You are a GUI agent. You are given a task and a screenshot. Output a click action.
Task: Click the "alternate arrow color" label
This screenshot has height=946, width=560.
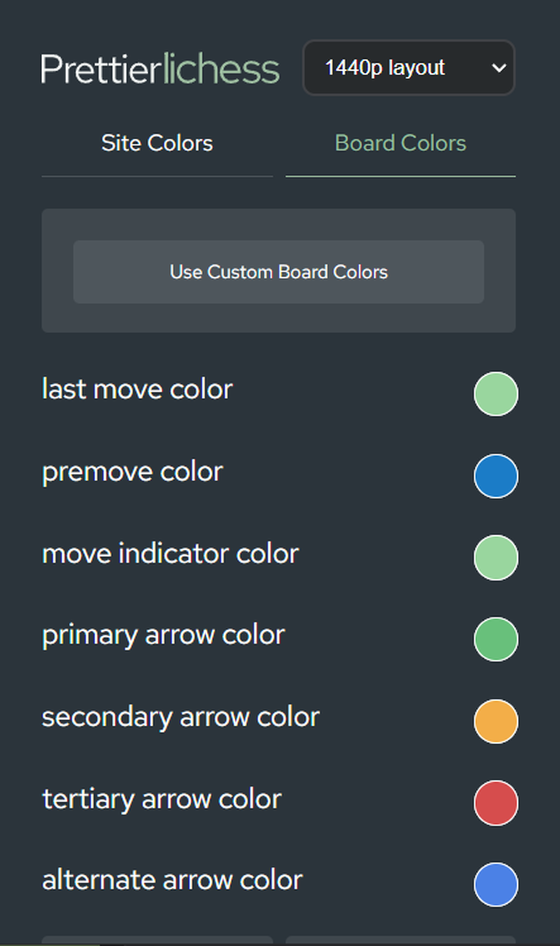(x=172, y=880)
